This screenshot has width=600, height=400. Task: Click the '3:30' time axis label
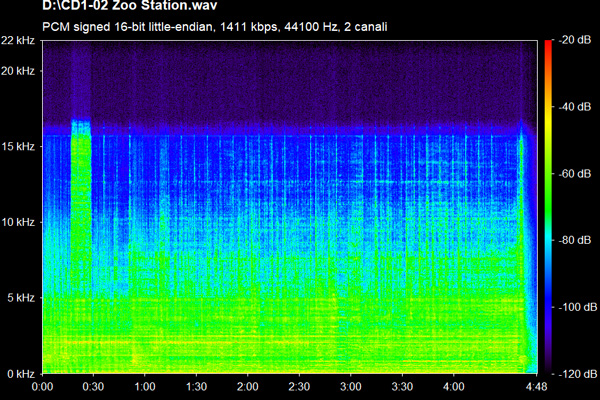[x=402, y=387]
